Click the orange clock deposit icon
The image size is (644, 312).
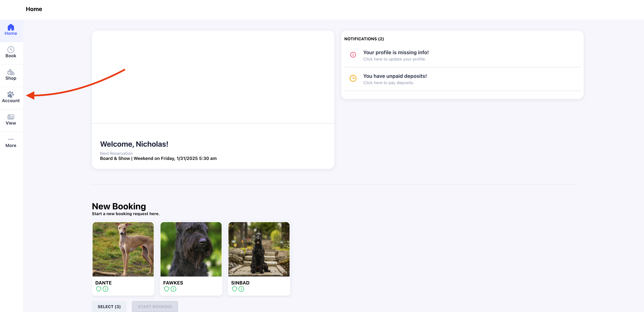353,78
